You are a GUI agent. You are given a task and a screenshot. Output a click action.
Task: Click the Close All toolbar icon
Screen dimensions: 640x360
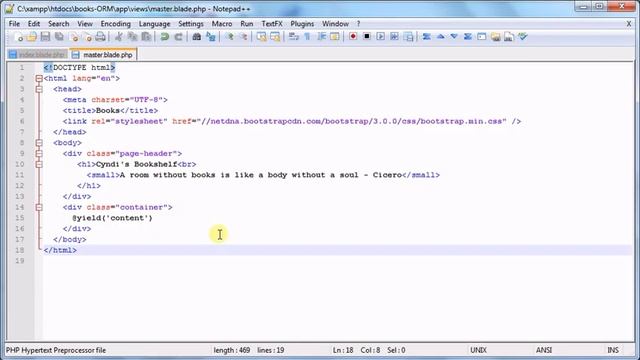pos(87,37)
